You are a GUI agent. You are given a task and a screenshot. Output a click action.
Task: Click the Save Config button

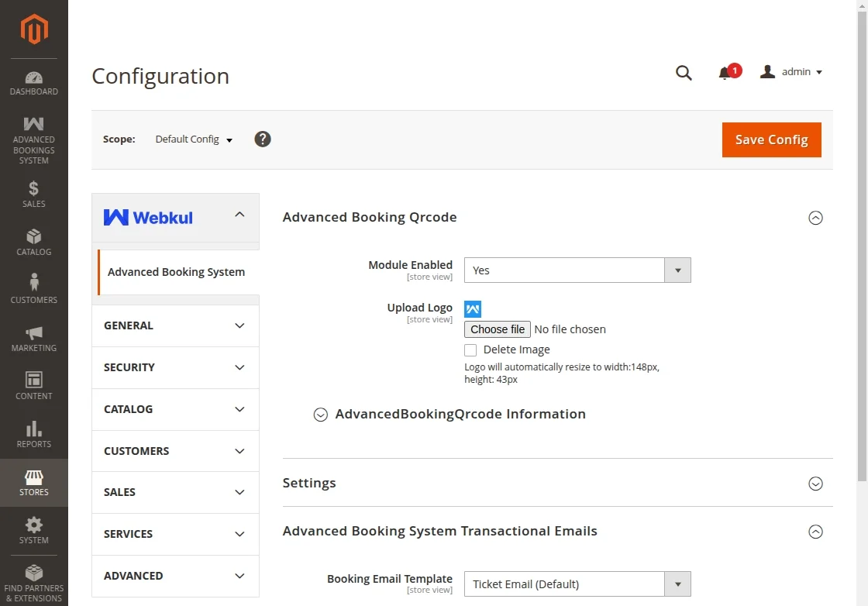click(x=771, y=139)
